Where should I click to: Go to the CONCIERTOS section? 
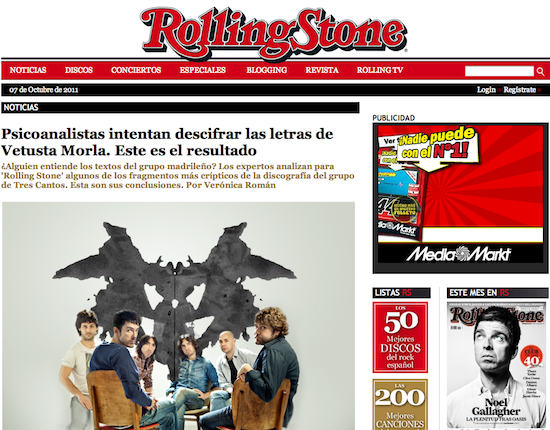(136, 70)
